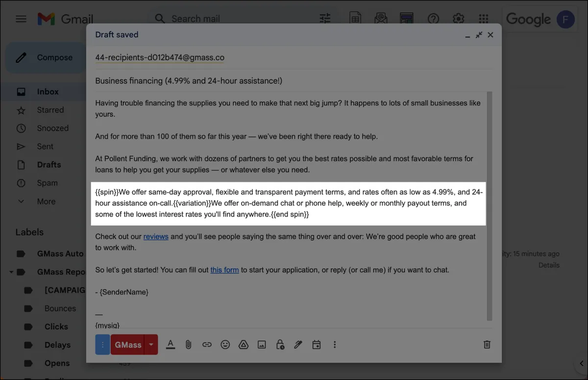
Task: Open the emoji picker icon
Action: [x=225, y=345]
